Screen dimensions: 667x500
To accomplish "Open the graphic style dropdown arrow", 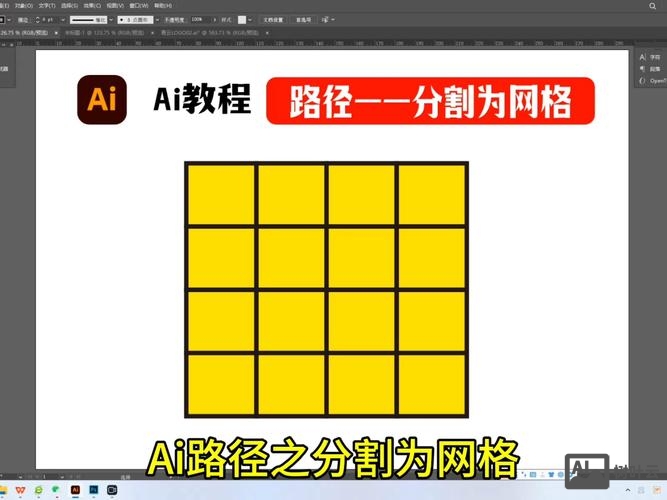I will [250, 20].
